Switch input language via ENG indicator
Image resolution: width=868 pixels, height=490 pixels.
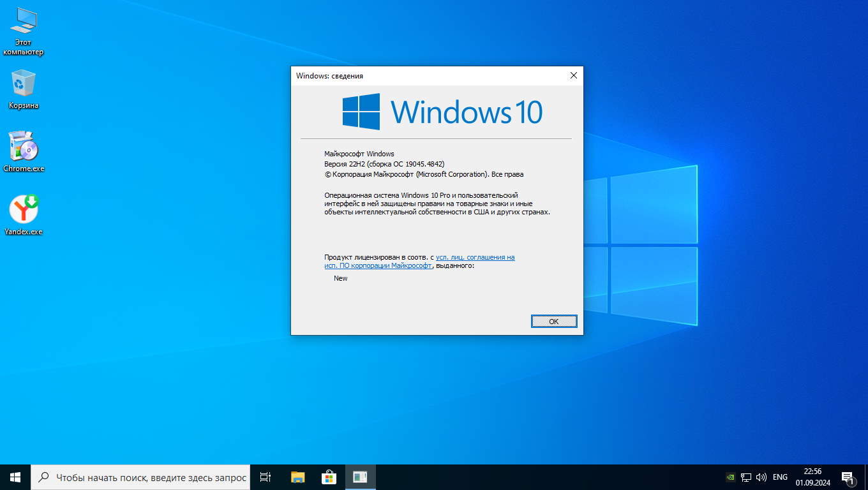tap(780, 477)
